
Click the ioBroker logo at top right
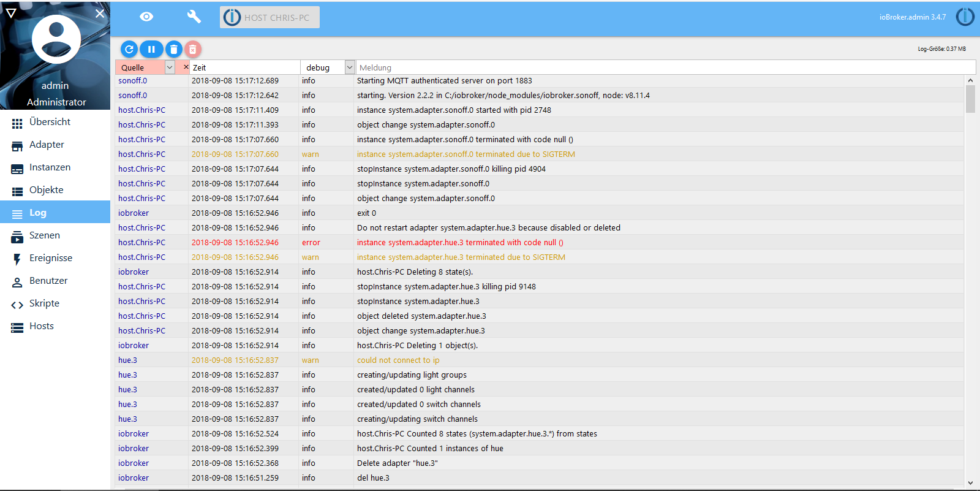[x=965, y=17]
